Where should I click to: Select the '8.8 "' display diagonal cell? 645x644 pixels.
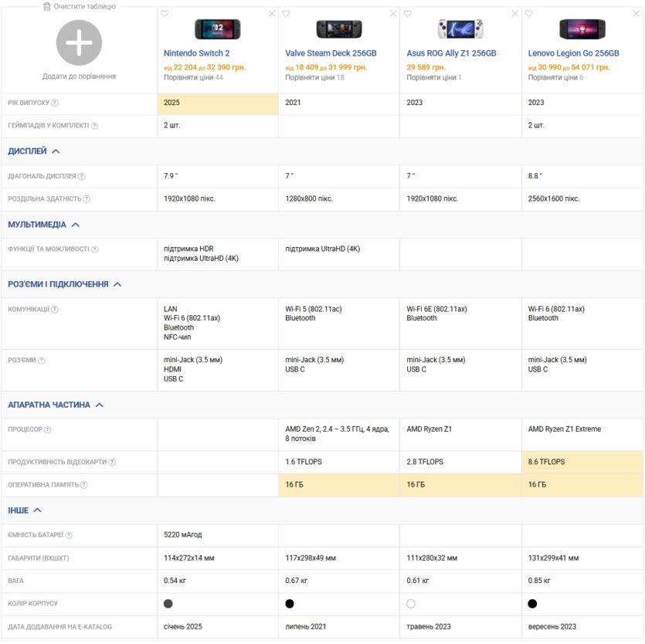[582, 176]
